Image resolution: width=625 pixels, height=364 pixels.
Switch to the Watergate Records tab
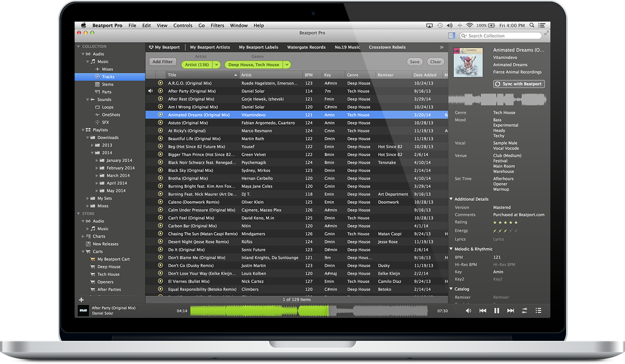tap(306, 47)
